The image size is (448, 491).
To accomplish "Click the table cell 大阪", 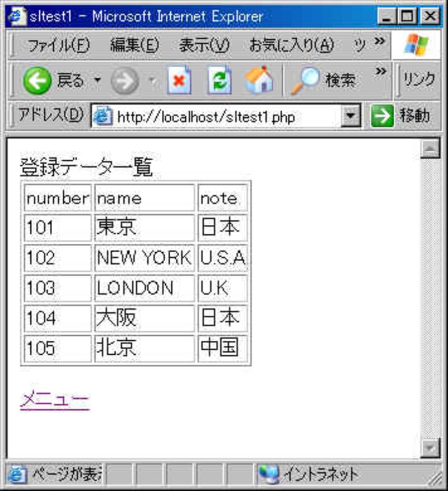I will point(144,318).
